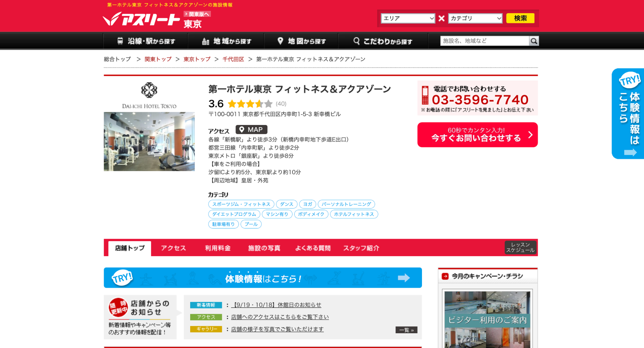Screen dimensions: 644x348
Task: Click the Dai-ichi Hotel Tokyo emblem logo
Action: pos(149,90)
